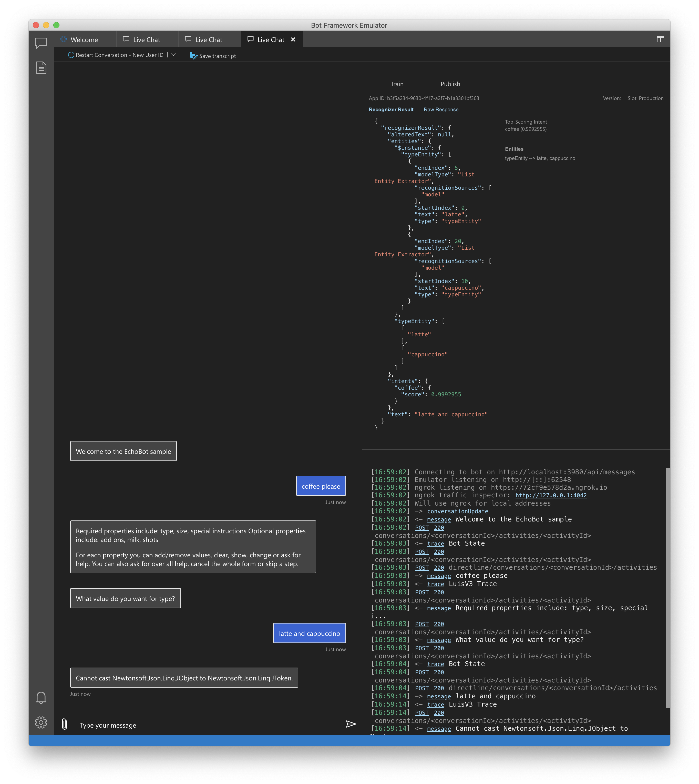Image resolution: width=699 pixels, height=784 pixels.
Task: Open the conversations panel via chat bubble icon
Action: point(41,43)
